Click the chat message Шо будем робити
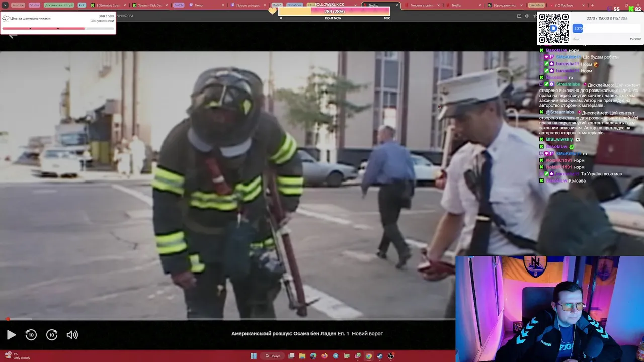Viewport: 644px width, 362px height. click(x=601, y=57)
